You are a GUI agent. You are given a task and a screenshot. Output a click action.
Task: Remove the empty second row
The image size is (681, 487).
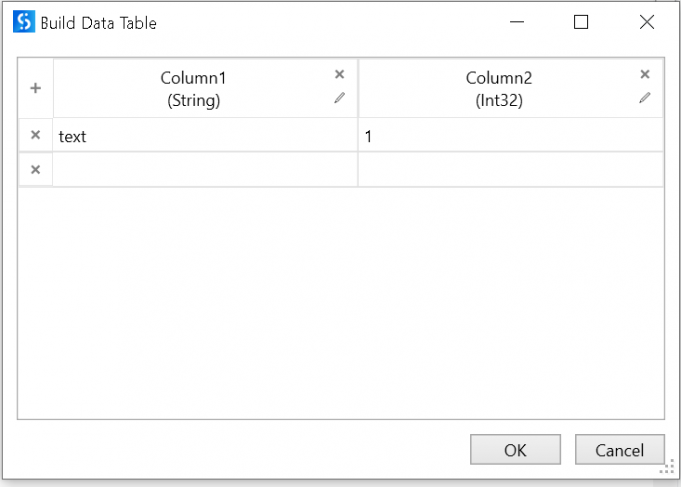35,169
